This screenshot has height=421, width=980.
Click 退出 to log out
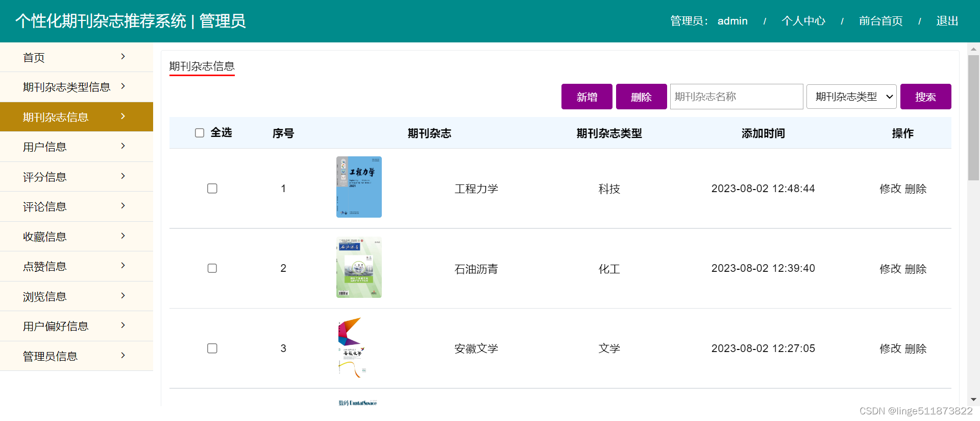(947, 21)
